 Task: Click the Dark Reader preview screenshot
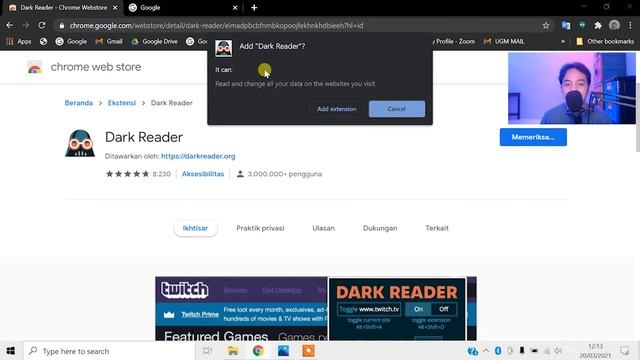coord(316,309)
